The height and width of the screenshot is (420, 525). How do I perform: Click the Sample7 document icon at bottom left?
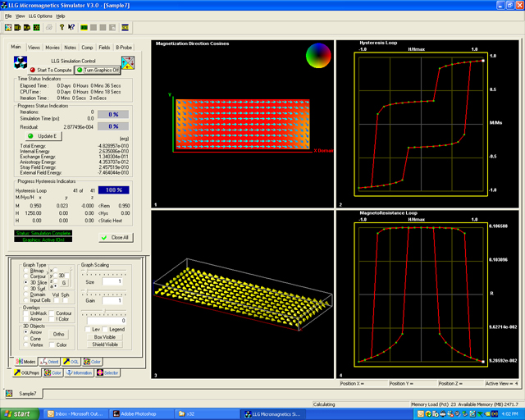point(9,393)
